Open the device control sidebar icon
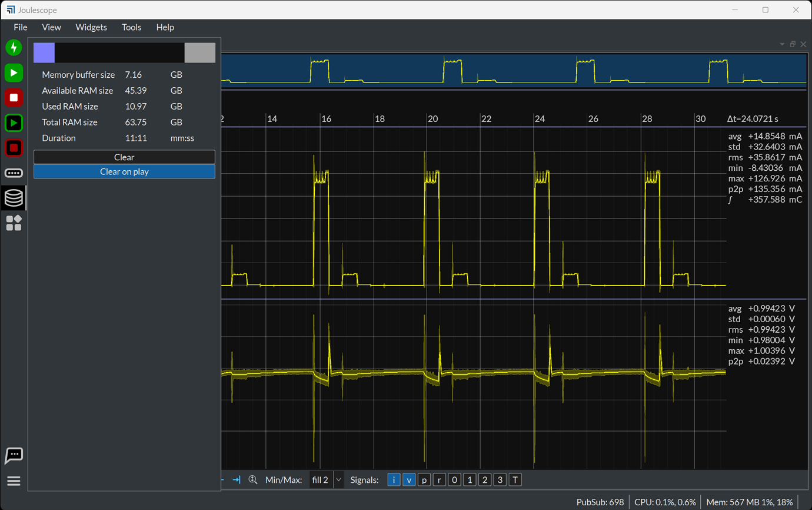 tap(14, 173)
